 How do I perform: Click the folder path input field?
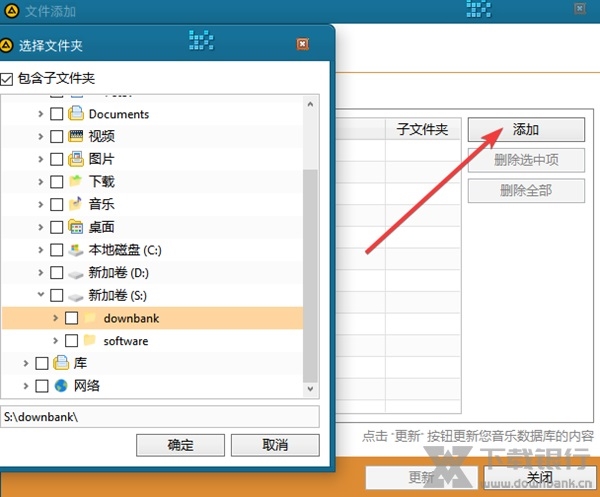tap(160, 417)
